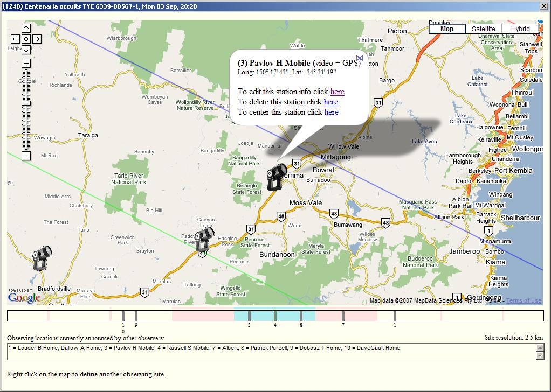The height and width of the screenshot is (392, 551).
Task: Zoom in using the plus button
Action: [x=26, y=63]
